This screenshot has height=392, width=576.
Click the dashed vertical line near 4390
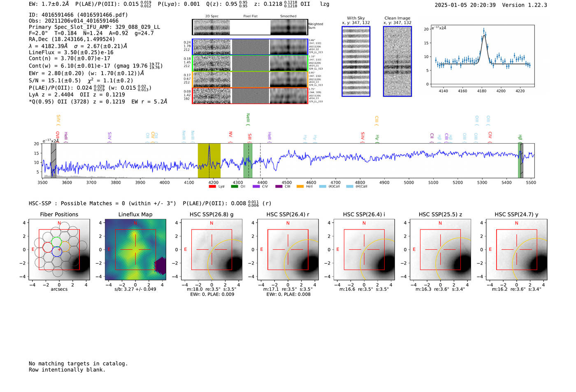[260, 161]
